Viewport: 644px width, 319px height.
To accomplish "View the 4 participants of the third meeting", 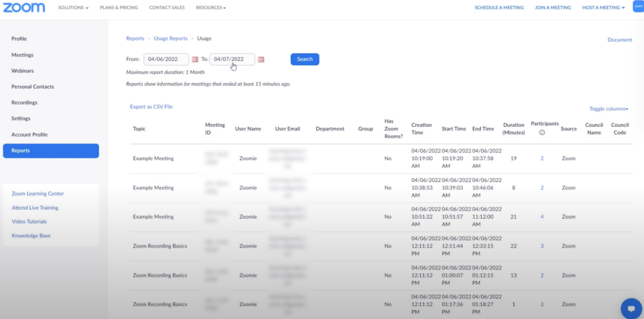I will tap(542, 216).
